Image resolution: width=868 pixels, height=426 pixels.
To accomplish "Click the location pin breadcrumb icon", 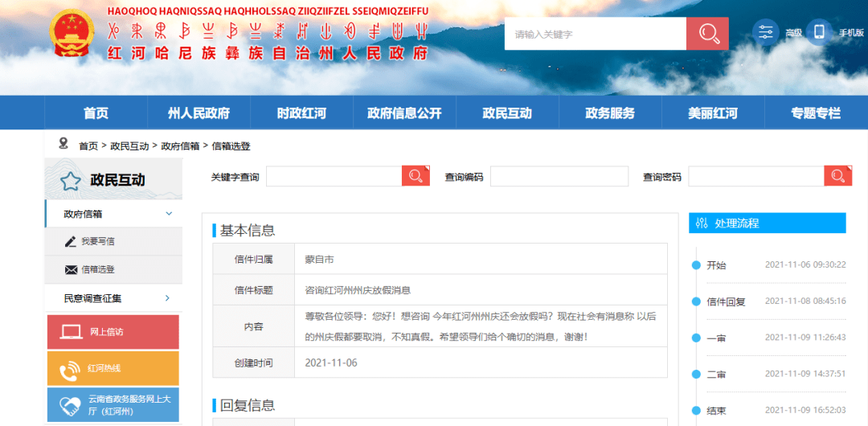I will point(63,144).
